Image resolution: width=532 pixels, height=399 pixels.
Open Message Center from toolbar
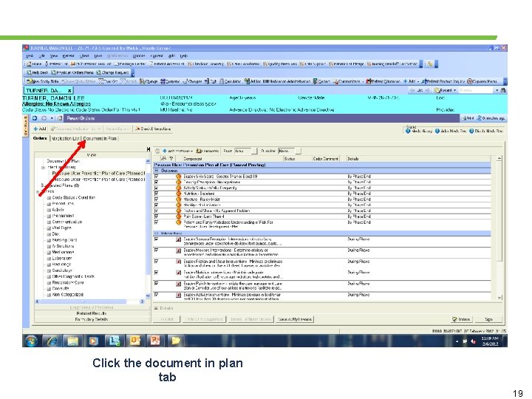click(x=129, y=64)
